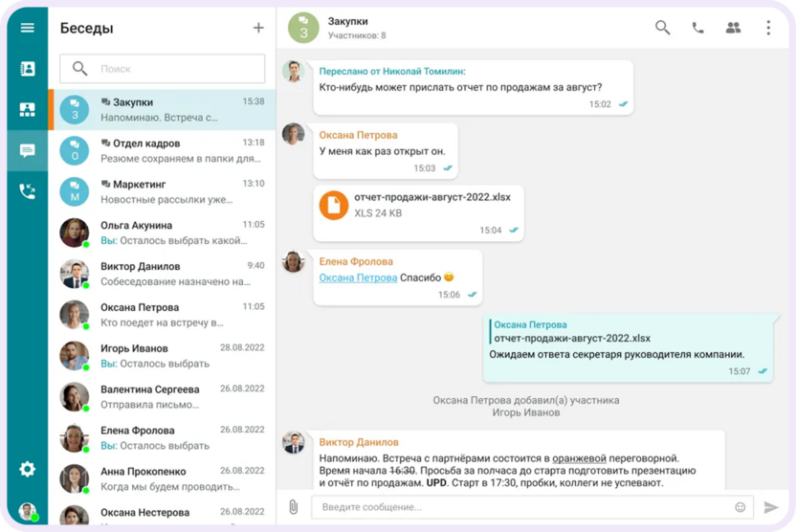Click Оксана Петрова avatar beside her message
Image resolution: width=796 pixels, height=532 pixels.
point(294,134)
